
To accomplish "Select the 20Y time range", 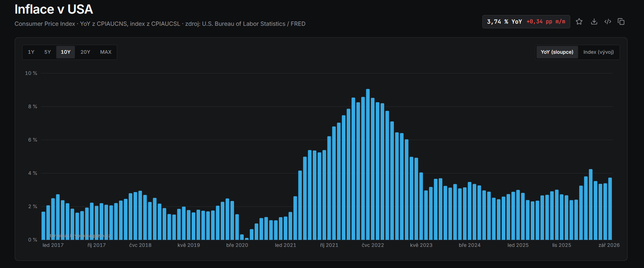I will (85, 52).
